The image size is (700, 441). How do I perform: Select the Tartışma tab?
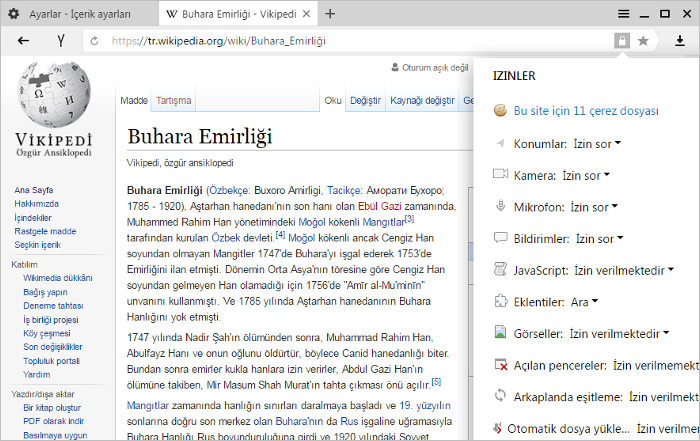(174, 100)
